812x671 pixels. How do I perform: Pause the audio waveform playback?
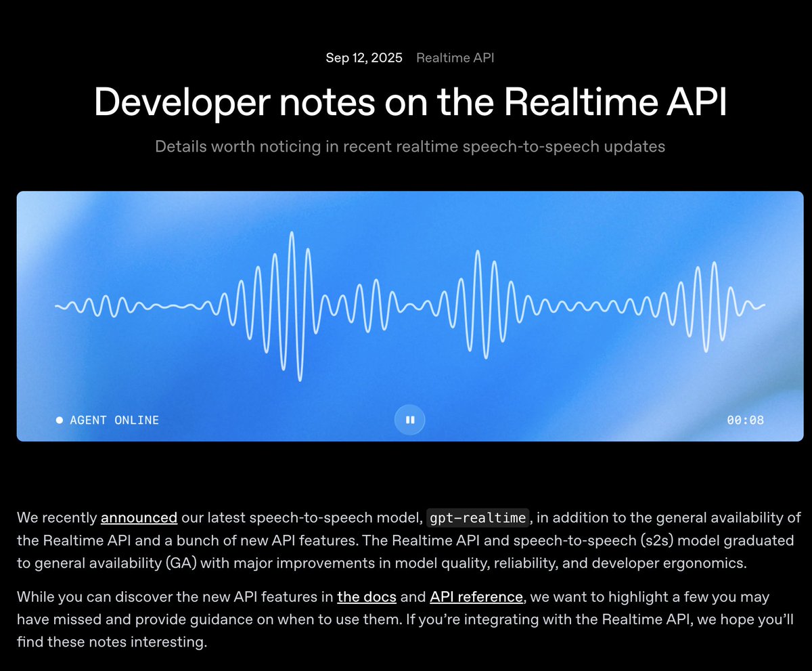tap(409, 420)
